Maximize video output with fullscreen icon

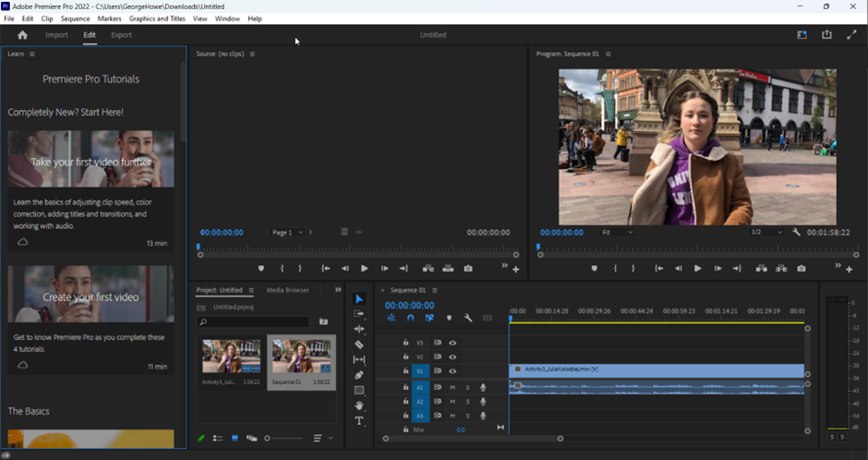pyautogui.click(x=851, y=35)
